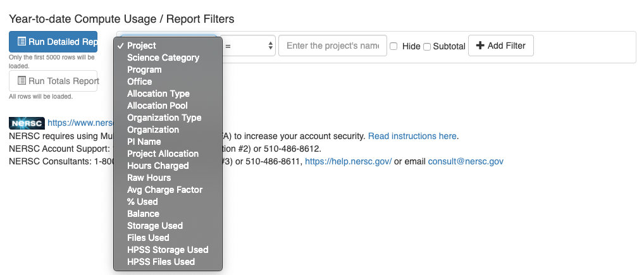The width and height of the screenshot is (644, 275).
Task: Click the consult@nersc.gov email link
Action: (465, 161)
